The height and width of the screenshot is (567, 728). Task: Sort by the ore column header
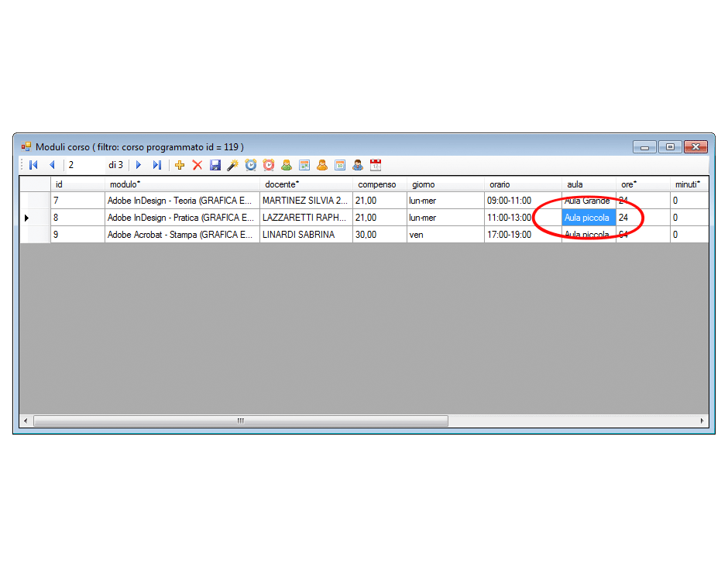coord(643,184)
